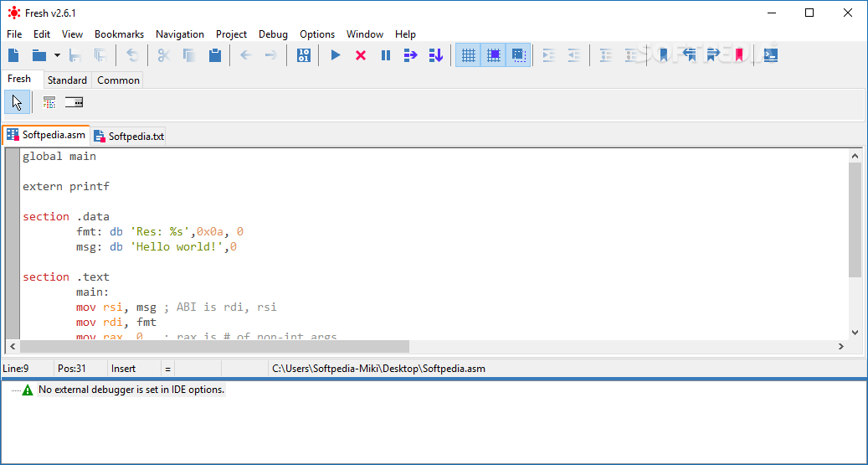Click the Save All icon
The image size is (868, 465).
[x=100, y=54]
